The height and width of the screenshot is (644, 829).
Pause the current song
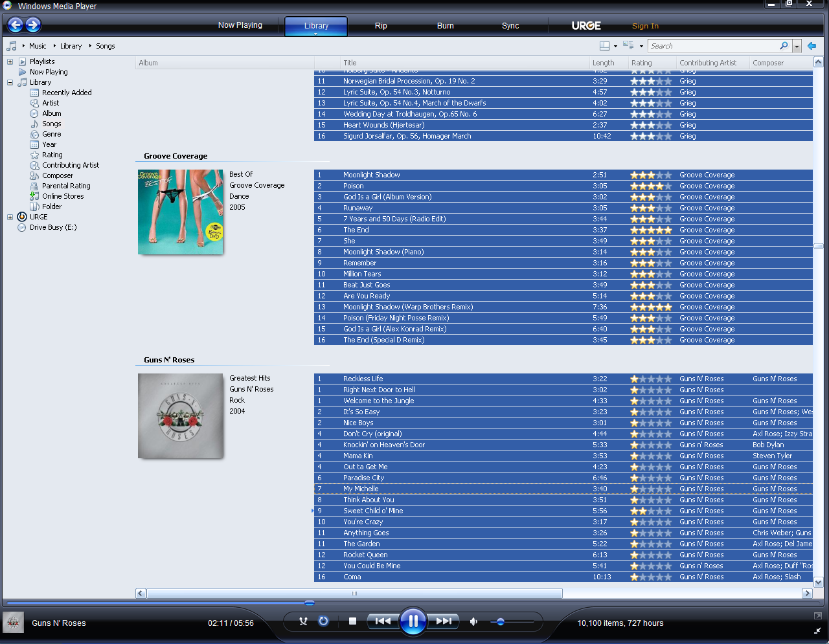pyautogui.click(x=413, y=621)
